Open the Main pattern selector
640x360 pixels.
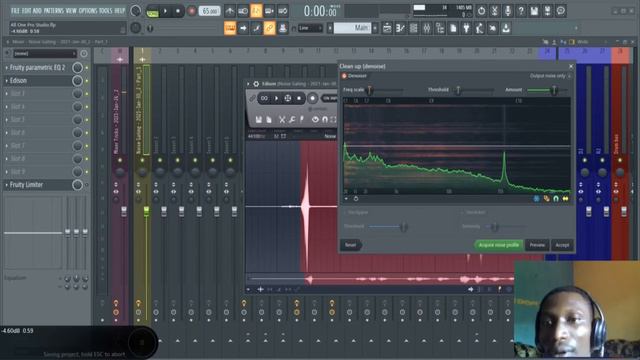352,28
